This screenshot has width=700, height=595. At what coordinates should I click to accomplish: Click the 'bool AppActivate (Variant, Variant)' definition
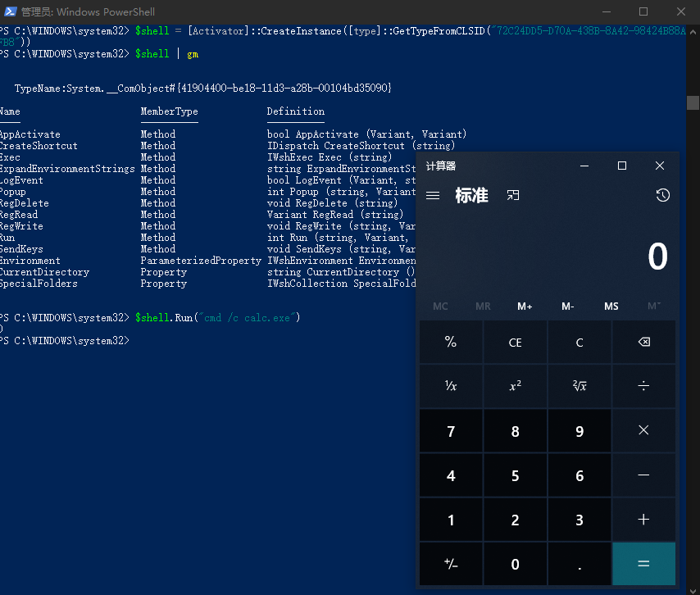[x=366, y=134]
